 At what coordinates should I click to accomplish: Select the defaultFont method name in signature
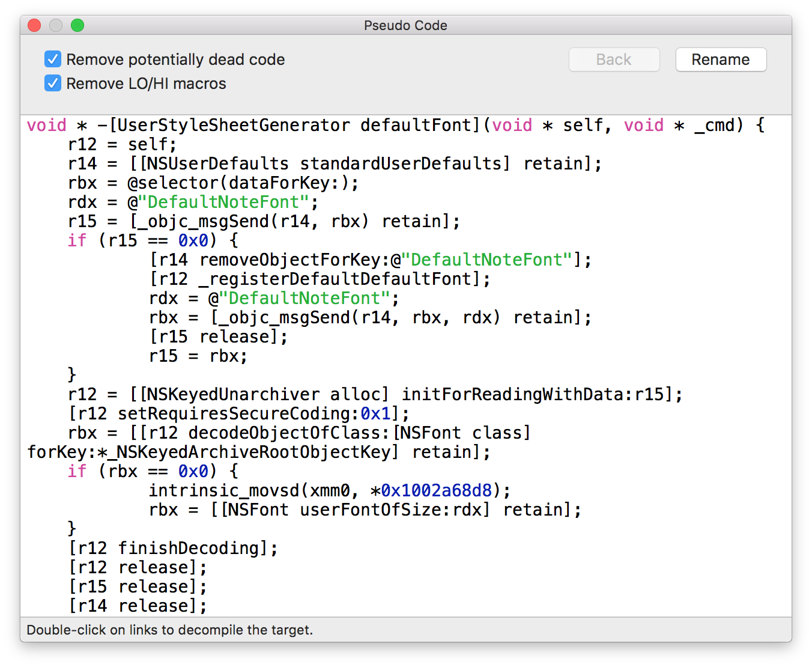coord(416,125)
